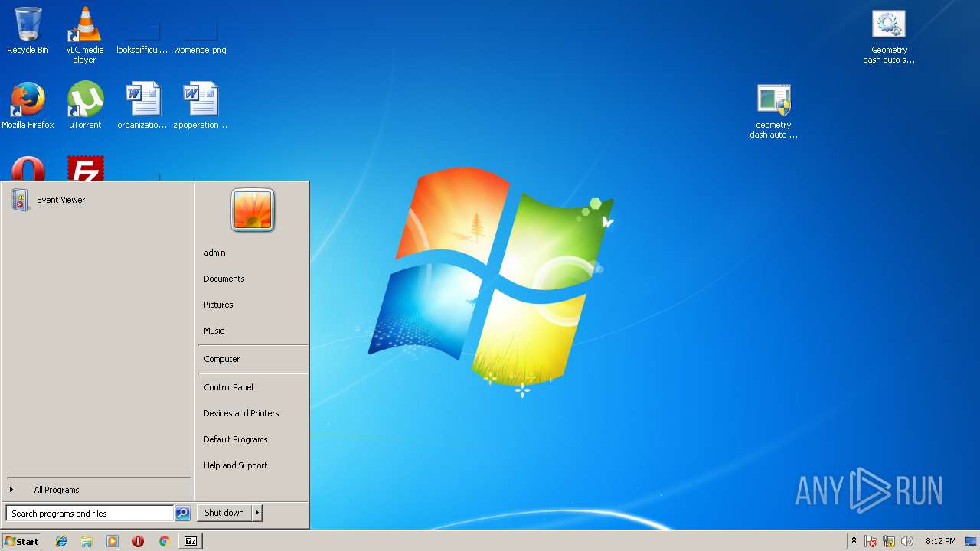The height and width of the screenshot is (551, 980).
Task: Open Control Panel
Action: (253, 387)
